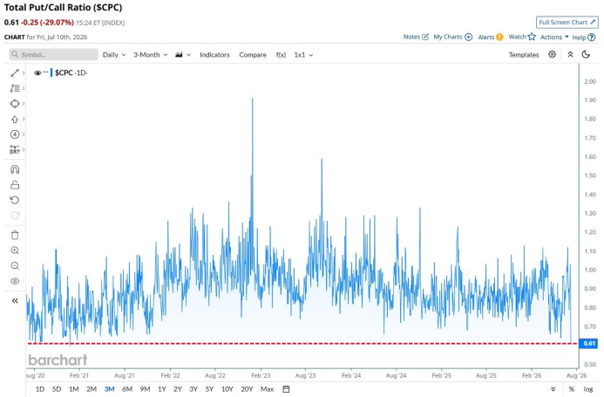Open the 3-Month period dropdown
The height and width of the screenshot is (397, 604).
coord(150,55)
